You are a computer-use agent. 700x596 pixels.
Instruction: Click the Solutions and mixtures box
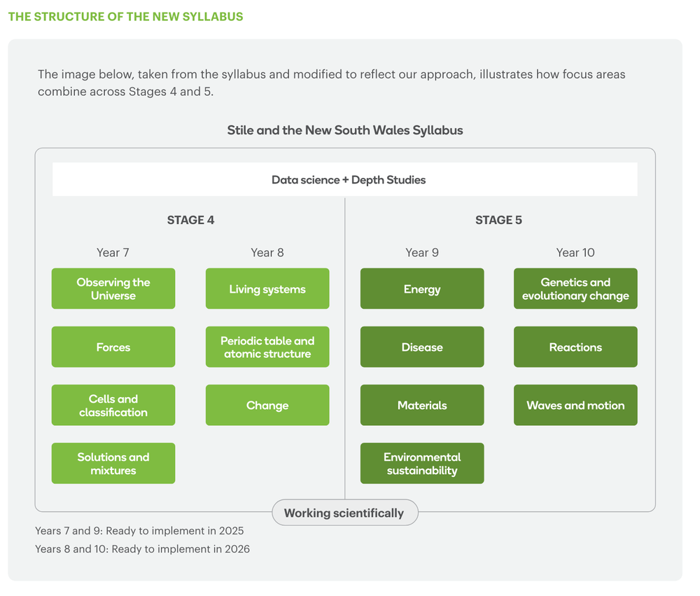(113, 463)
